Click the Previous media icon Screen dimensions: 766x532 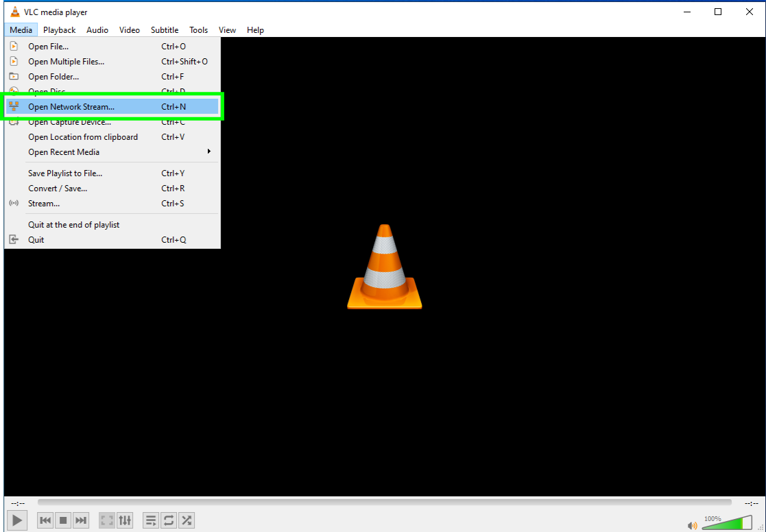(45, 520)
